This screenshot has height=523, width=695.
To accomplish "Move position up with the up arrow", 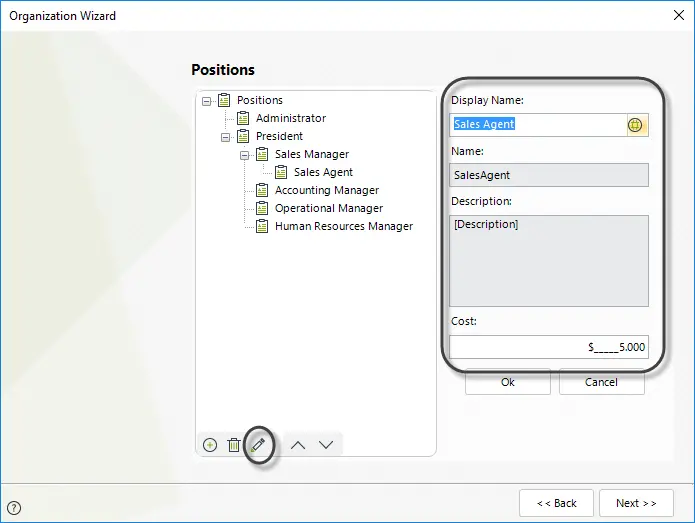I will point(298,445).
